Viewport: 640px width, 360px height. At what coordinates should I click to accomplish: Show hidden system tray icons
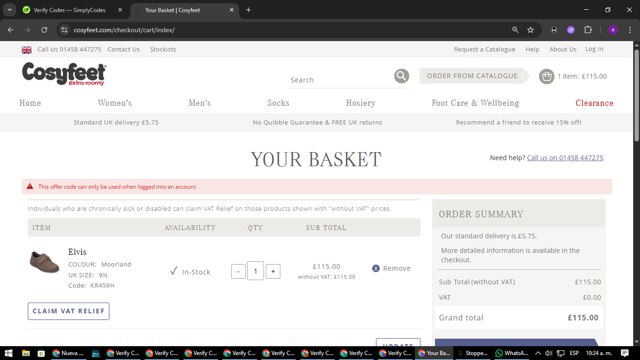tap(538, 353)
